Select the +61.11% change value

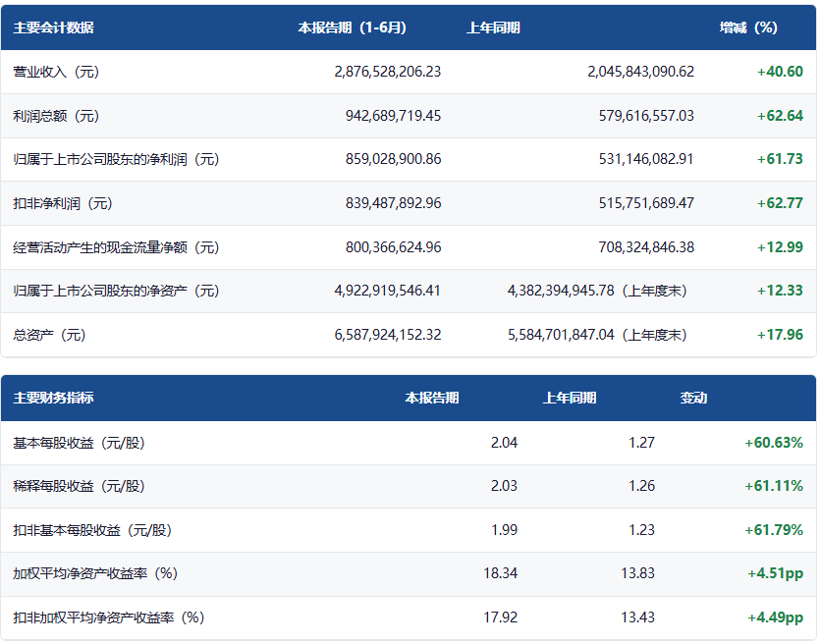(773, 486)
